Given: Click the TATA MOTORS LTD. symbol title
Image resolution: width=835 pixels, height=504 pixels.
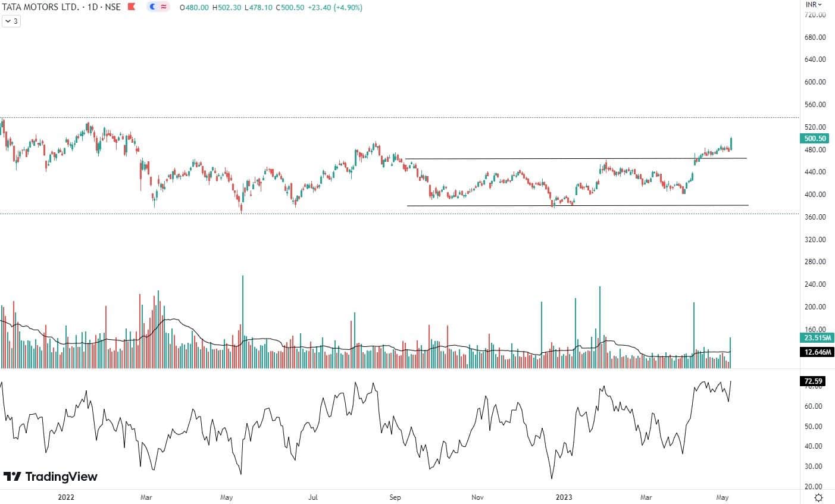Looking at the screenshot, I should point(40,8).
